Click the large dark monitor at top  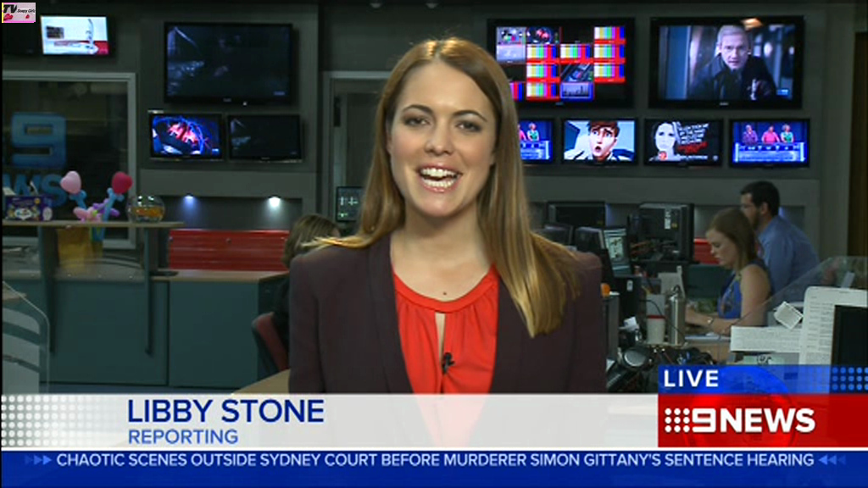(x=230, y=64)
